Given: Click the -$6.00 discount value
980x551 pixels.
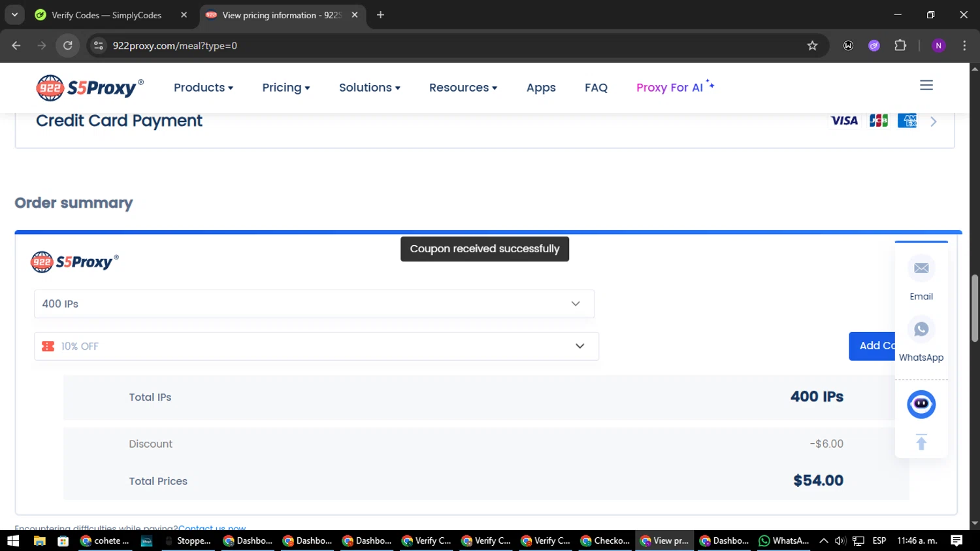Looking at the screenshot, I should [x=826, y=444].
